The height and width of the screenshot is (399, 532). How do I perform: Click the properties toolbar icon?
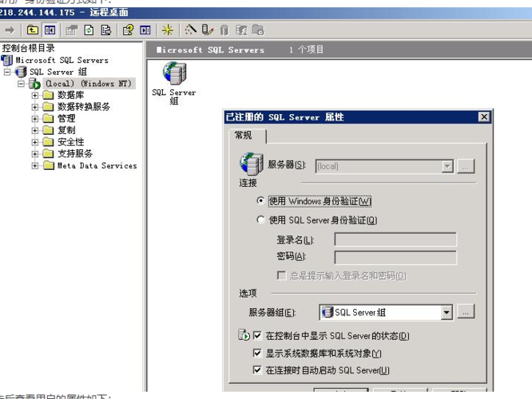72,30
